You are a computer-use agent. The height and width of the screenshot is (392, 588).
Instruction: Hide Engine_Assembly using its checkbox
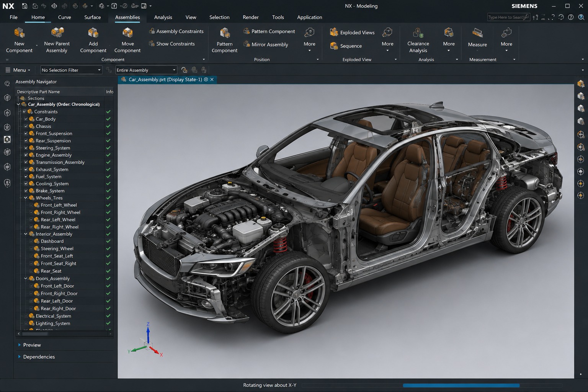pos(26,155)
